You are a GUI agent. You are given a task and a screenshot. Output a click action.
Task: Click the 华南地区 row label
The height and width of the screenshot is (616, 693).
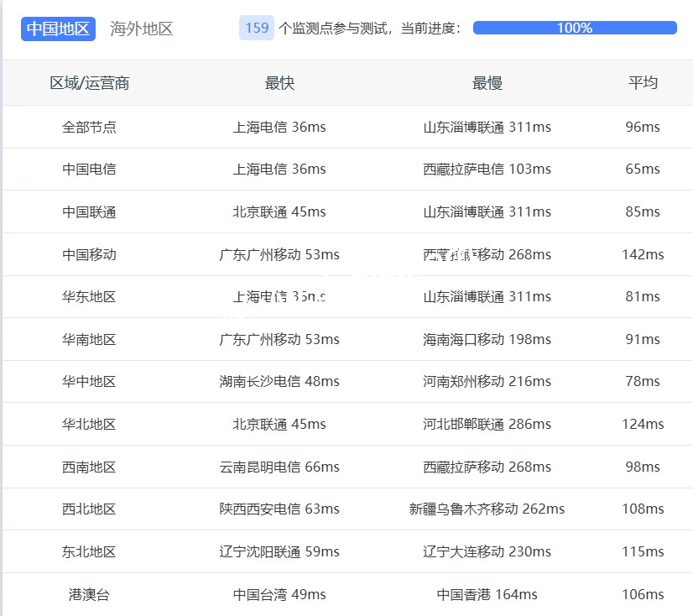(89, 339)
